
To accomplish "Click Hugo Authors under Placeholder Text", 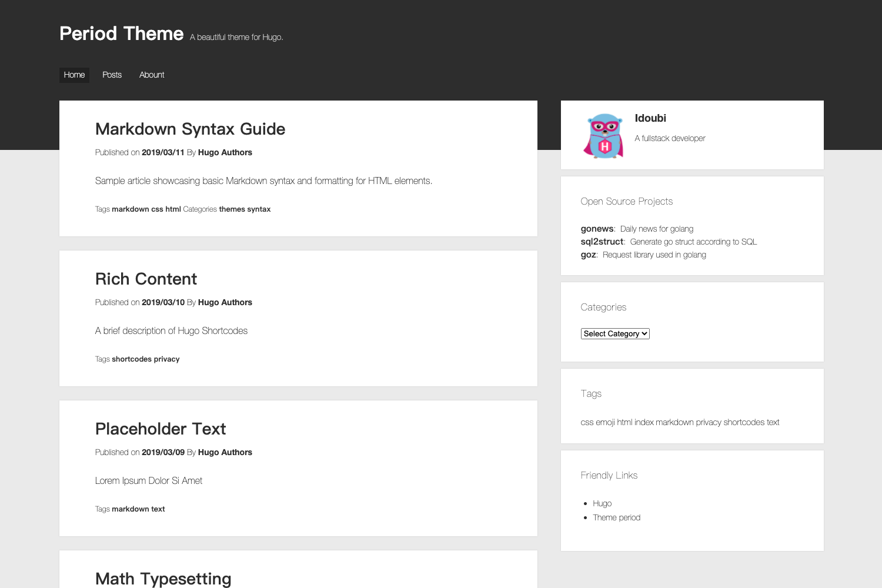I will click(x=225, y=452).
